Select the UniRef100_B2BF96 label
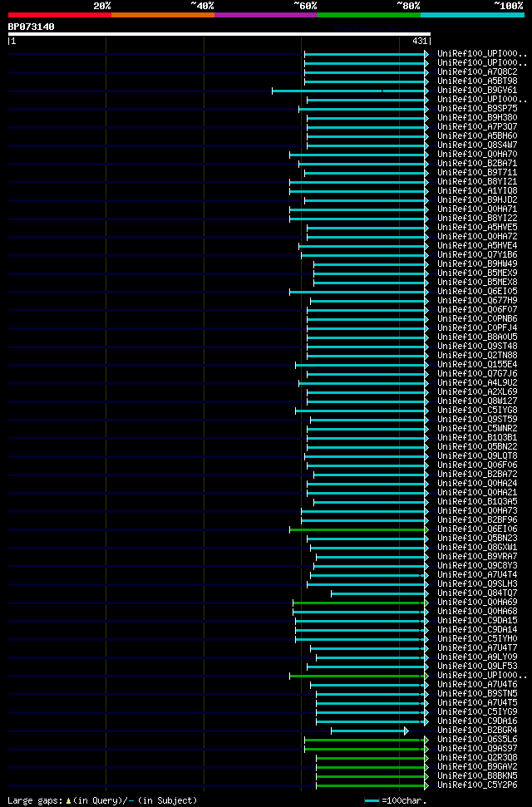 click(x=477, y=520)
